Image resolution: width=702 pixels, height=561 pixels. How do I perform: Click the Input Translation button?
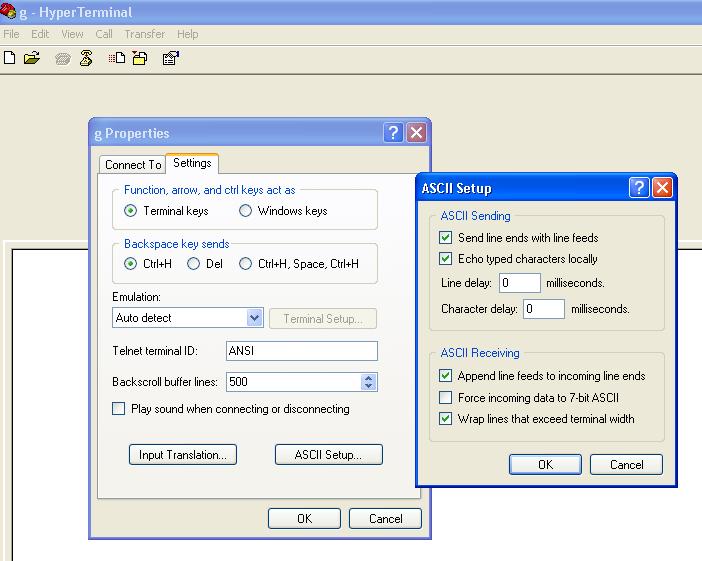click(183, 455)
